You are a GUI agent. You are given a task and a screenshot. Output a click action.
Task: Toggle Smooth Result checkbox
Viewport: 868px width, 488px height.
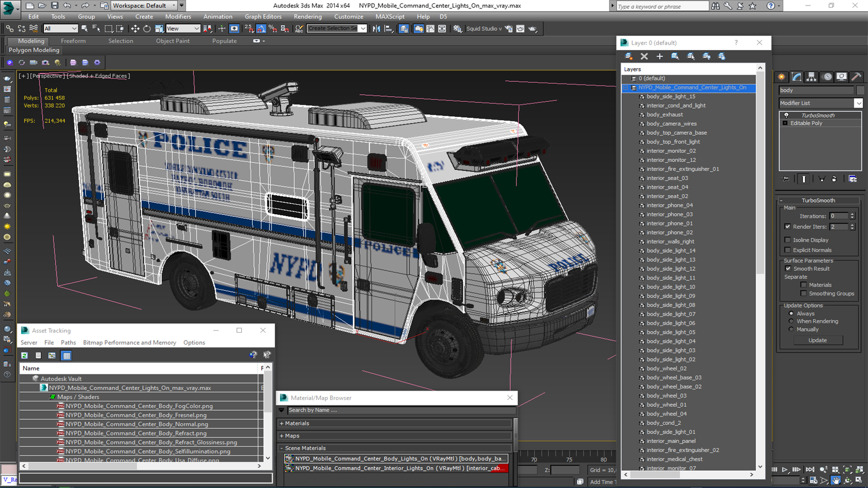788,268
